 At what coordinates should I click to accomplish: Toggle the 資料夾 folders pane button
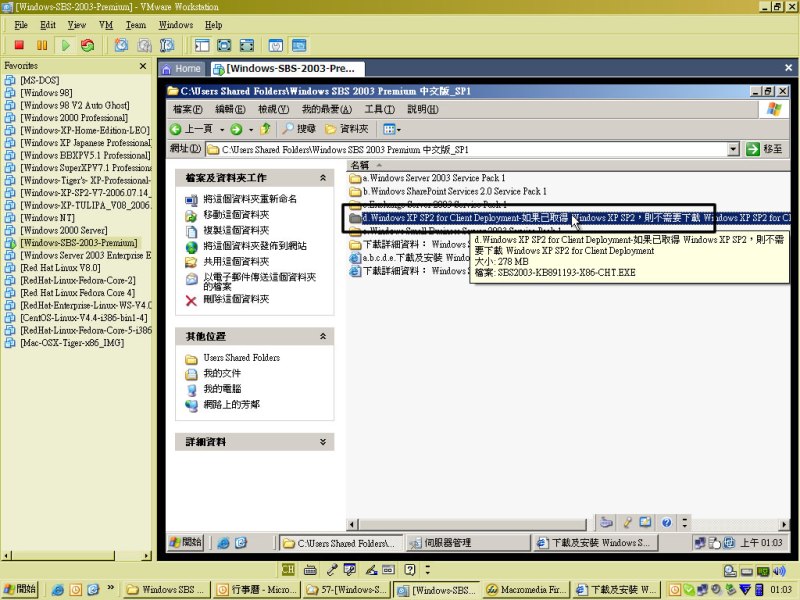[346, 129]
